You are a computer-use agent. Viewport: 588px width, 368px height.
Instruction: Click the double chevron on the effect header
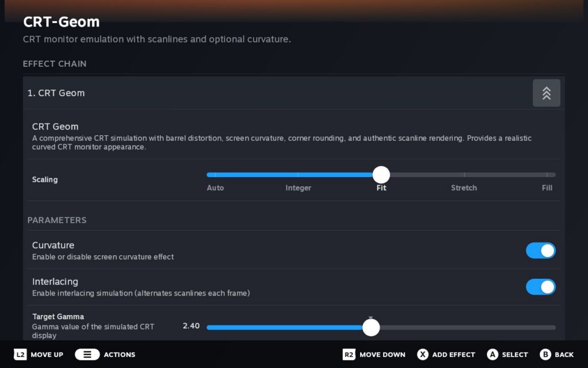click(x=546, y=93)
